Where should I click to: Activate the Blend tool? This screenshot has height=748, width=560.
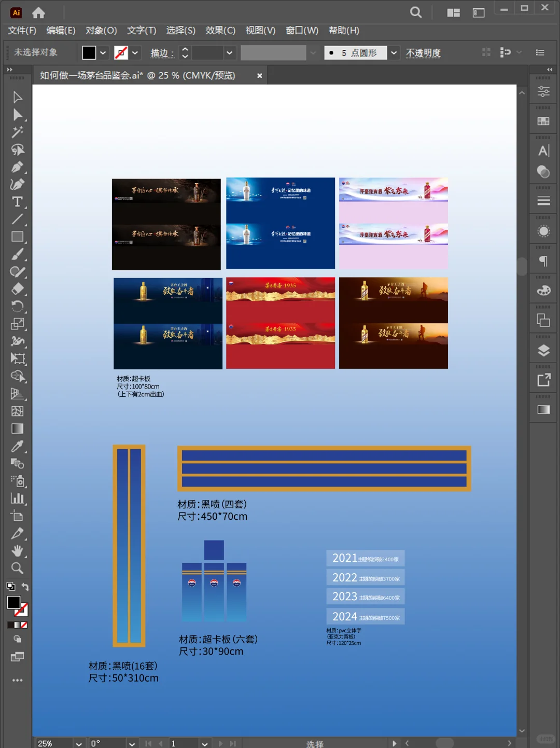[x=18, y=464]
